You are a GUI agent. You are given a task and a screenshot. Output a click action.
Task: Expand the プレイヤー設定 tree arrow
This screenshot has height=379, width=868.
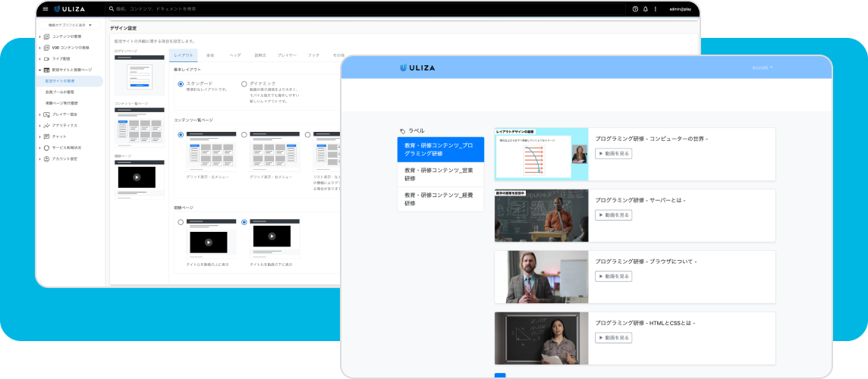tap(40, 114)
